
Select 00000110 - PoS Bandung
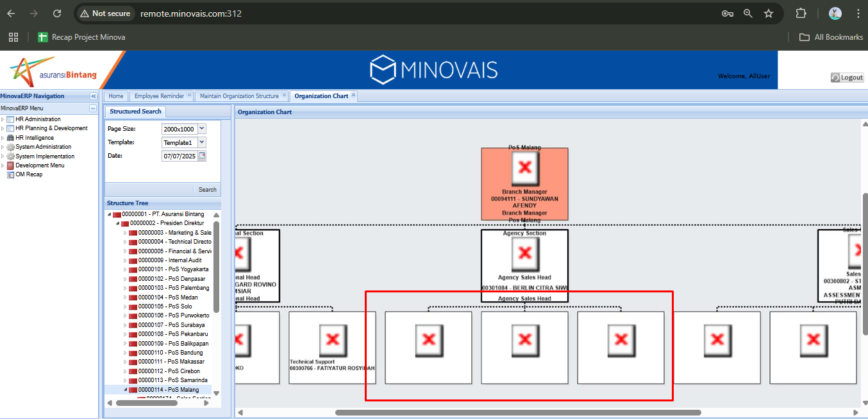[x=171, y=353]
